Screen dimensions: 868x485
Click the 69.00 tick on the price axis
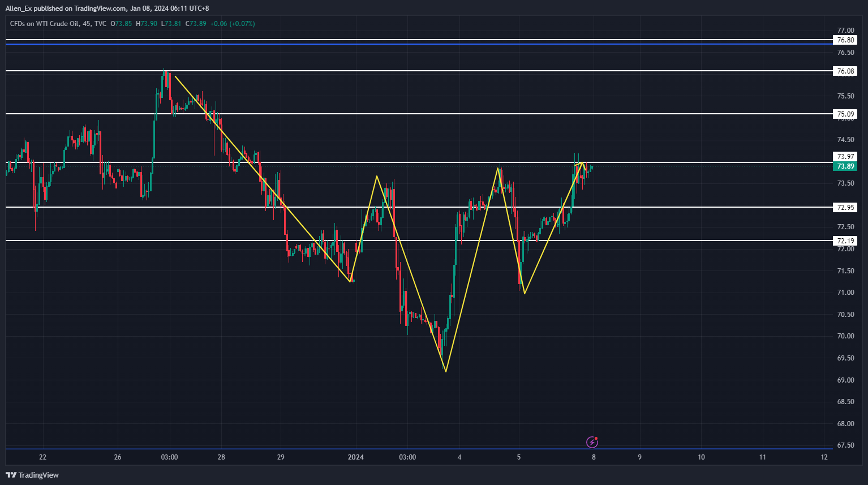pyautogui.click(x=845, y=380)
